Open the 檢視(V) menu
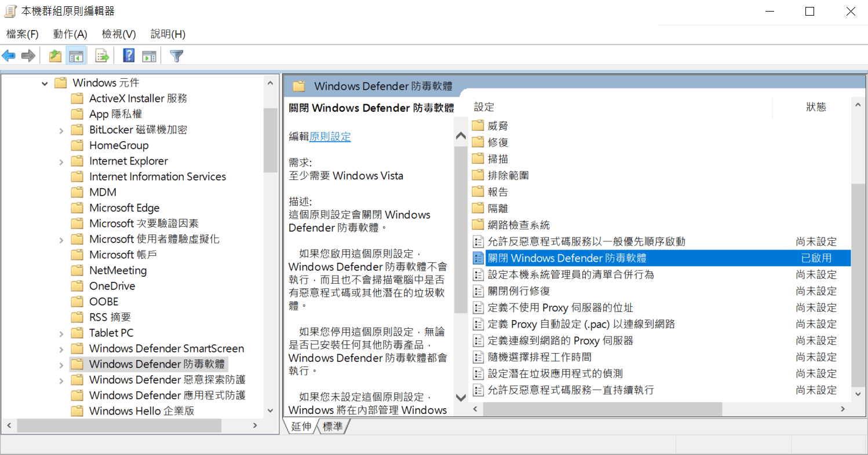Image resolution: width=868 pixels, height=455 pixels. [x=119, y=34]
